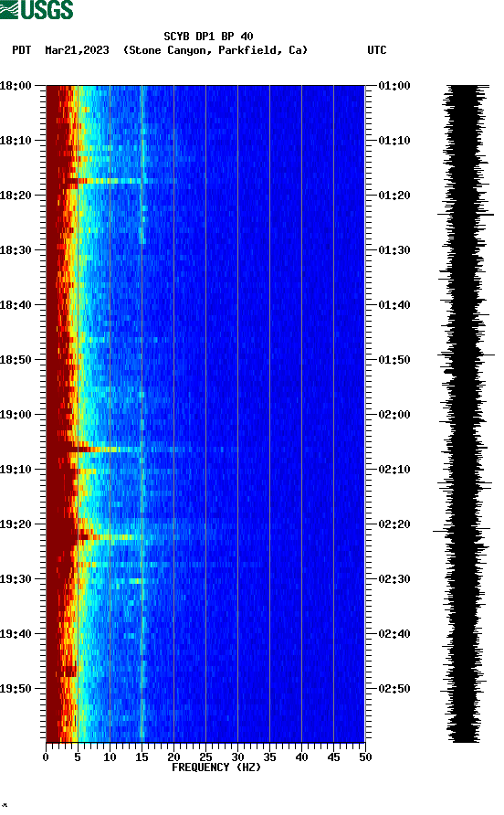The height and width of the screenshot is (815, 504).
Task: Click the '25' Hz frequency tick label
Action: (205, 757)
